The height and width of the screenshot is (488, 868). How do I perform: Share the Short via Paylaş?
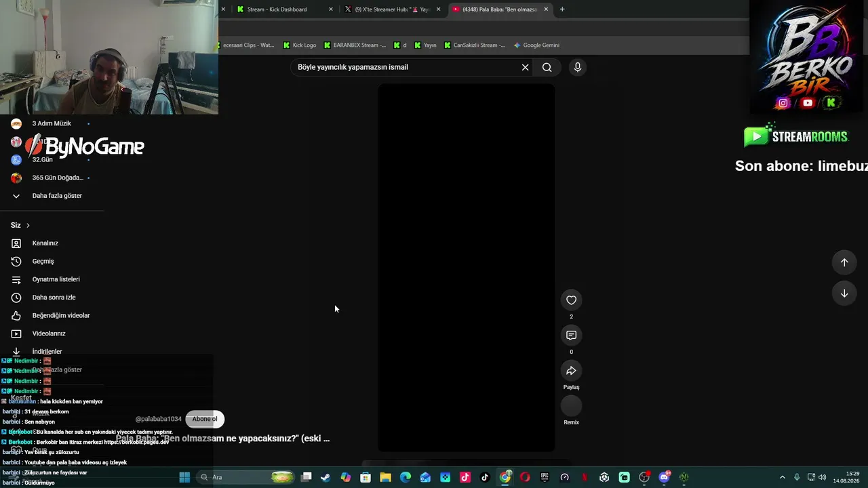[x=571, y=371]
